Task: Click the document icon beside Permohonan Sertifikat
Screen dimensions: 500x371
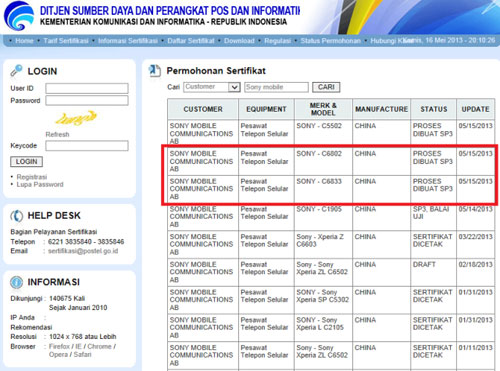Action: click(x=154, y=71)
